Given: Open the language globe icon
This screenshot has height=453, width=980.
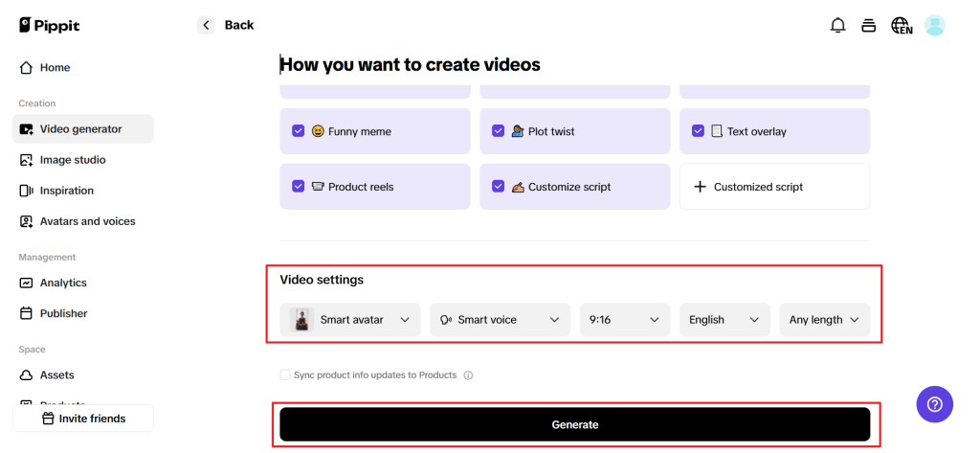Looking at the screenshot, I should tap(901, 26).
